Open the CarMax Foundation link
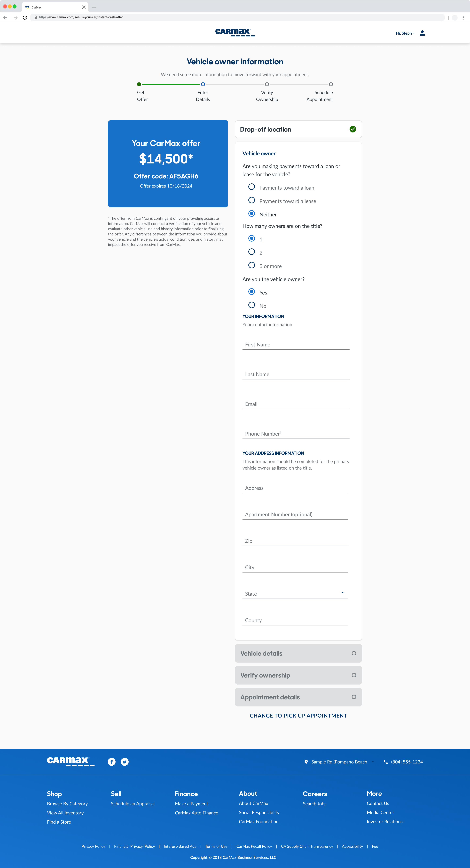The image size is (470, 868). 258,821
